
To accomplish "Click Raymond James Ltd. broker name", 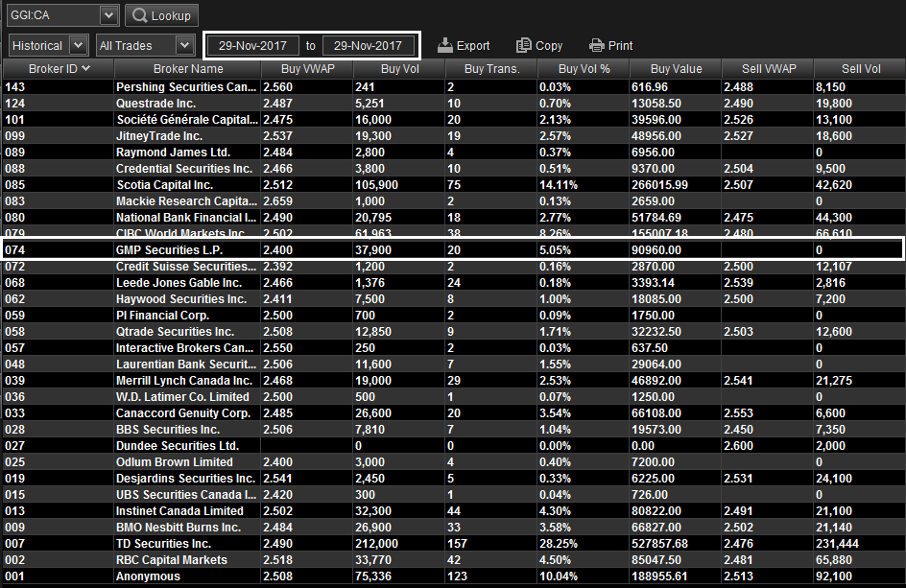I will (174, 153).
